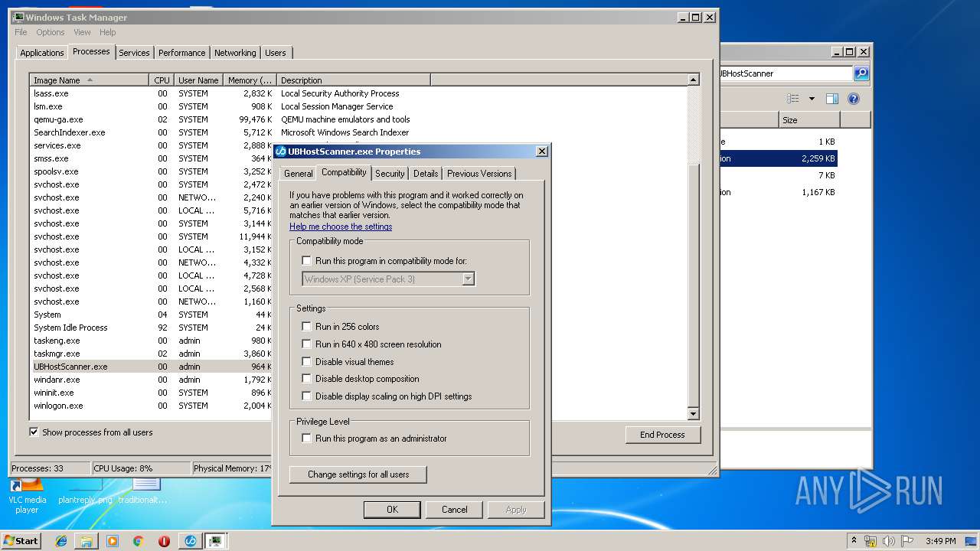Open the Networking tab in Task Manager
This screenshot has width=980, height=551.
click(x=235, y=53)
